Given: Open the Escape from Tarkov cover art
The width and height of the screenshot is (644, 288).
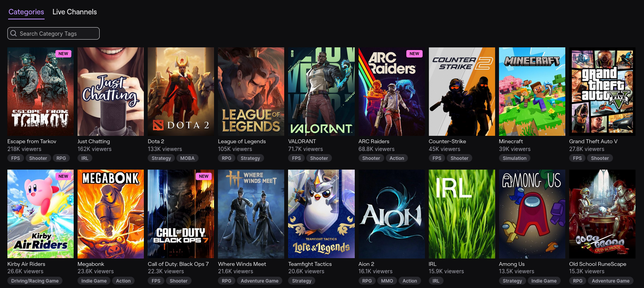Looking at the screenshot, I should pyautogui.click(x=40, y=92).
